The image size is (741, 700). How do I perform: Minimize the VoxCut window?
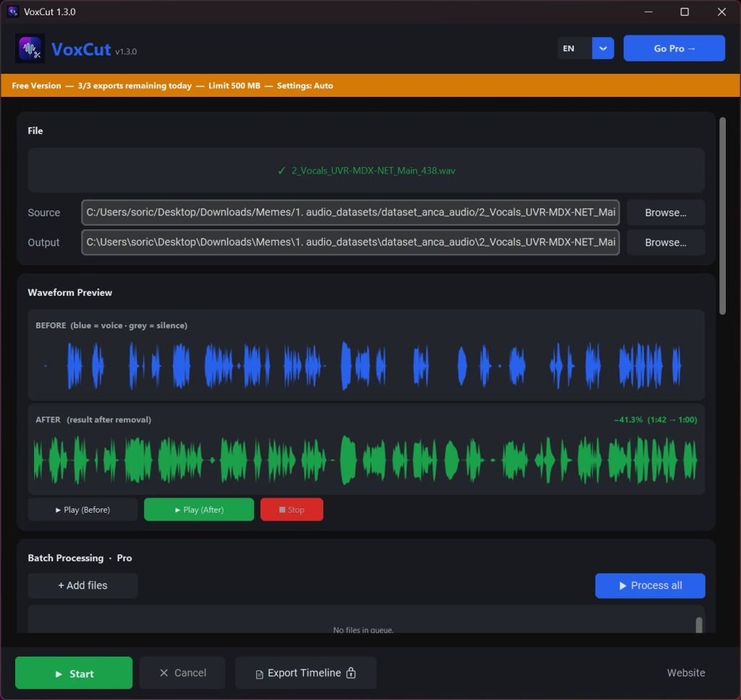click(x=648, y=12)
